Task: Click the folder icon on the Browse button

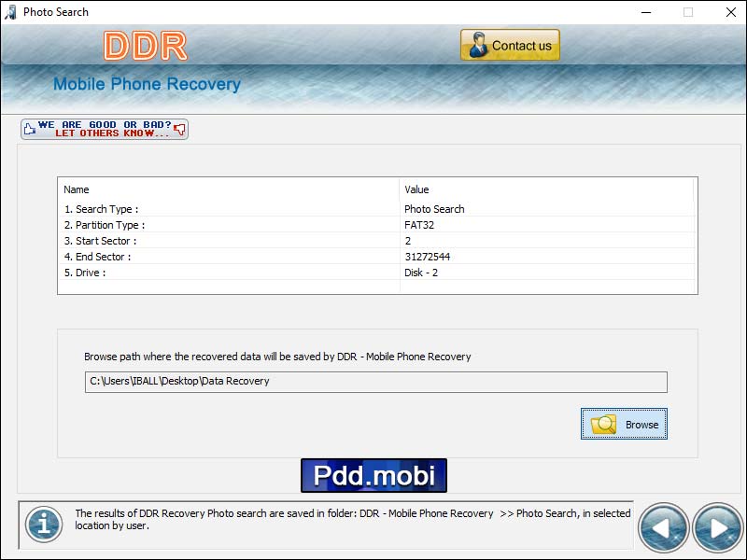Action: pos(601,423)
